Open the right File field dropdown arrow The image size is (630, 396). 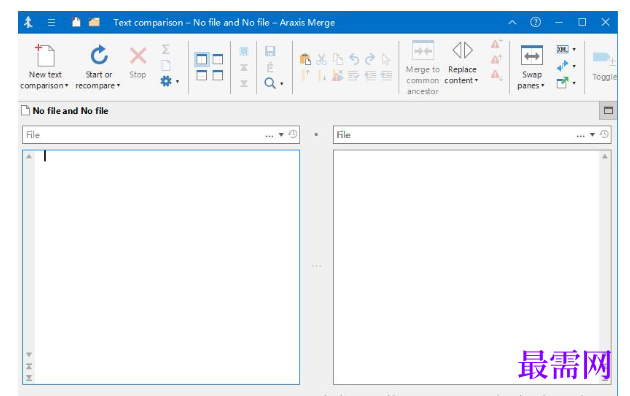coord(592,135)
